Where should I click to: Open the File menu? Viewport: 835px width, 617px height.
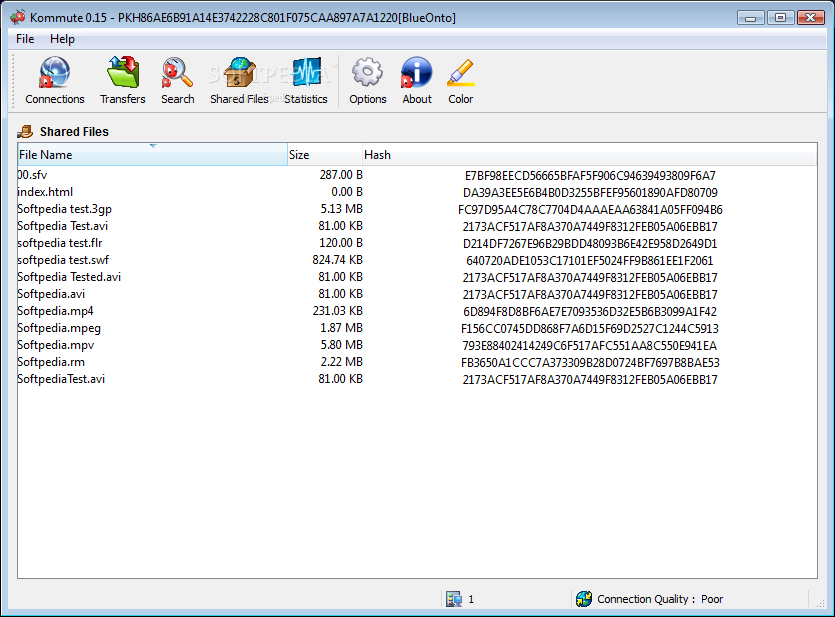(25, 39)
